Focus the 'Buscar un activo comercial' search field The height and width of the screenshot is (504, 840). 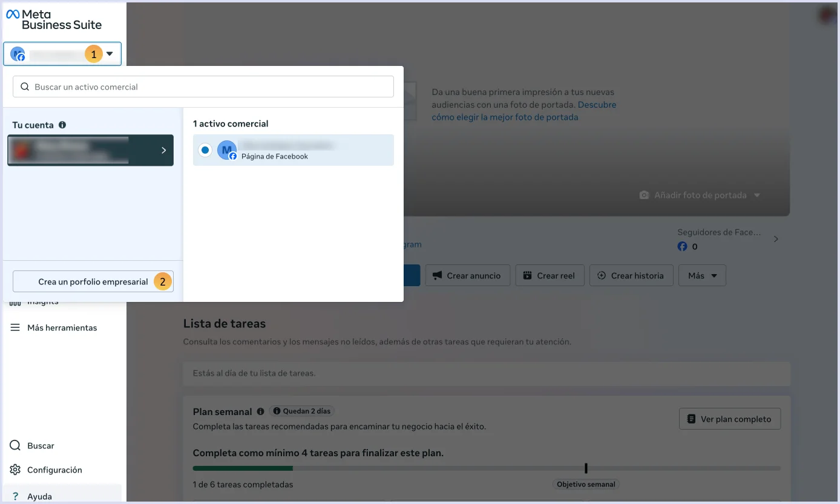coord(203,87)
